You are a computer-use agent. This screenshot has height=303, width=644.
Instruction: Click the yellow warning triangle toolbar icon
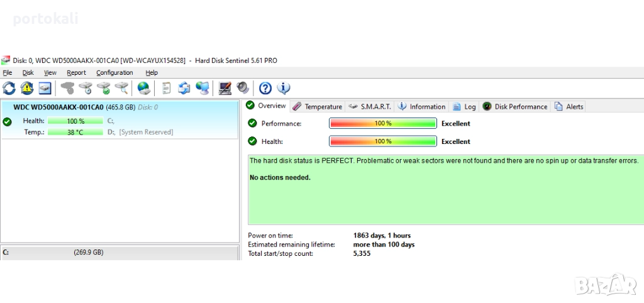27,88
